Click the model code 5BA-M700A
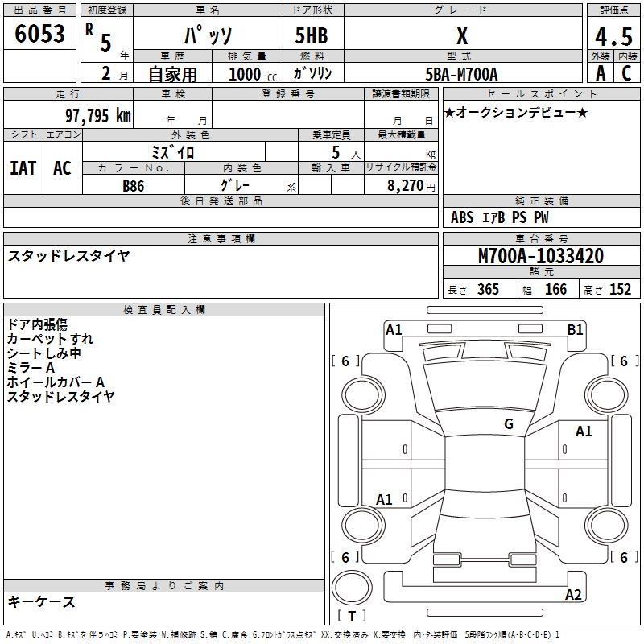Image resolution: width=644 pixels, height=644 pixels. tap(461, 74)
